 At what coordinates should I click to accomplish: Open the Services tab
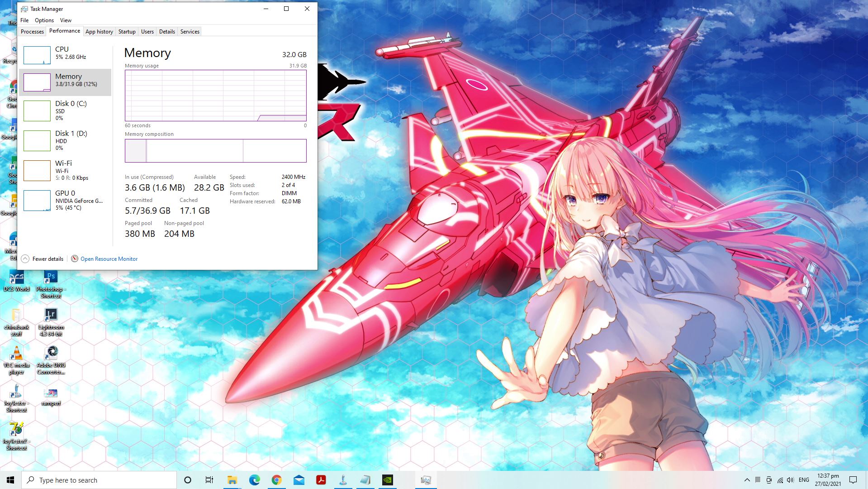click(190, 32)
